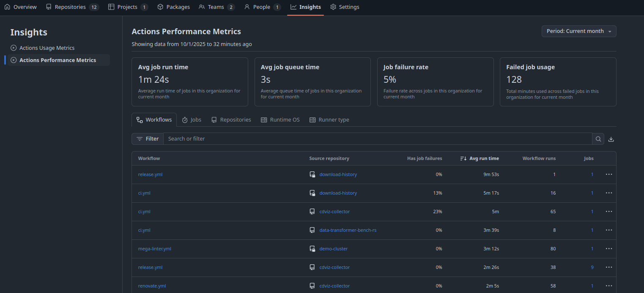Click the download report icon

(611, 139)
